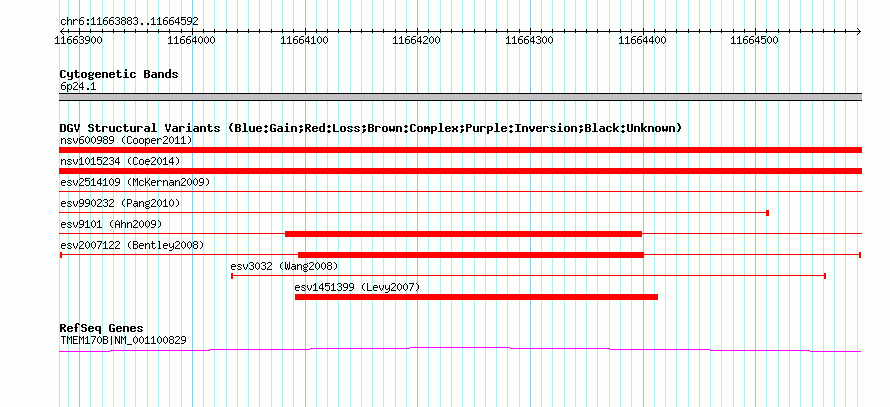Click the nsv600989 (Cooper2011) variant bar
890x407 pixels.
click(460, 150)
